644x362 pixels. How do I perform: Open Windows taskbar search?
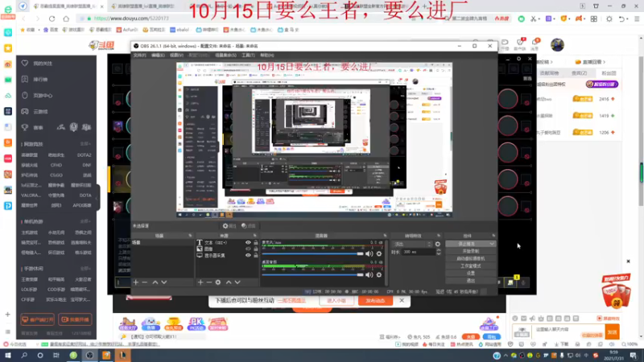(x=24, y=356)
